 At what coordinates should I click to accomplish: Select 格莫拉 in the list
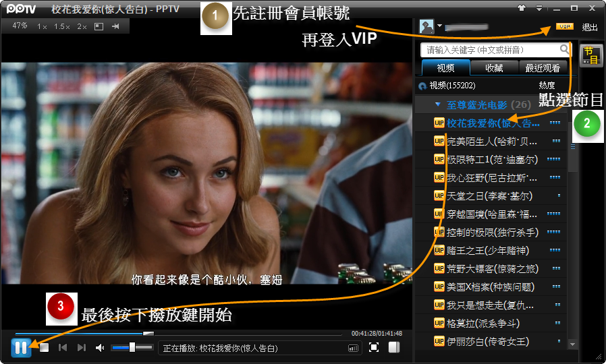pos(483,323)
